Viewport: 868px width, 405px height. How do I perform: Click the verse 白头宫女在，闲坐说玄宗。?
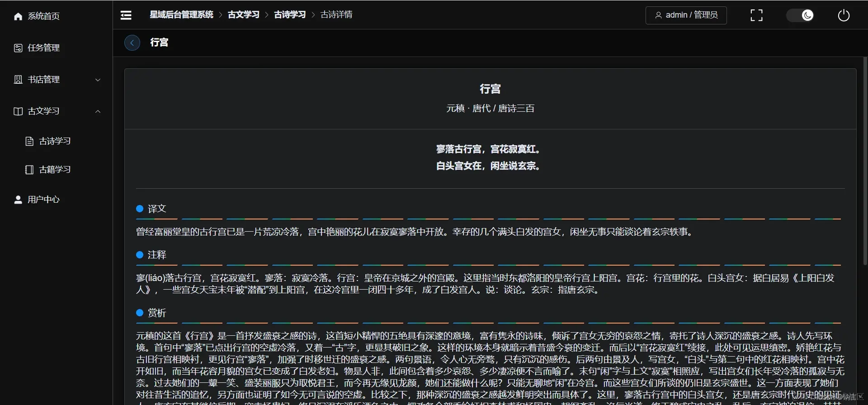(x=488, y=166)
